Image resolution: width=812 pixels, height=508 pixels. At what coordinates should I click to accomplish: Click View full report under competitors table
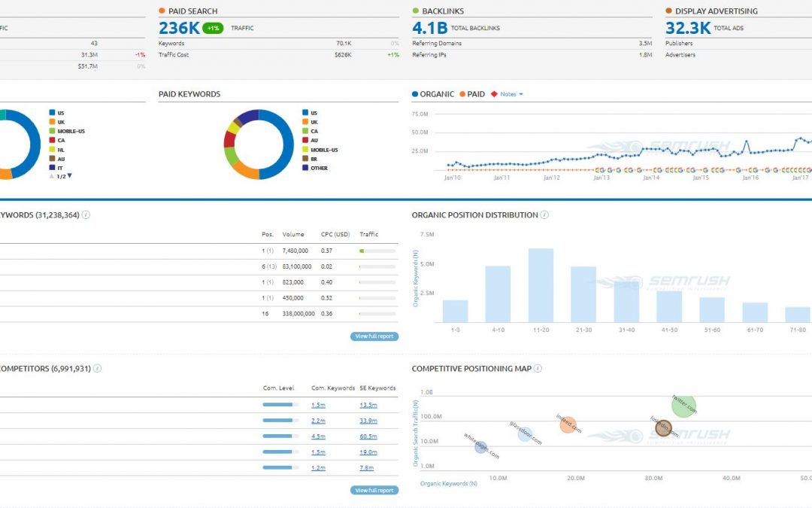pos(374,491)
